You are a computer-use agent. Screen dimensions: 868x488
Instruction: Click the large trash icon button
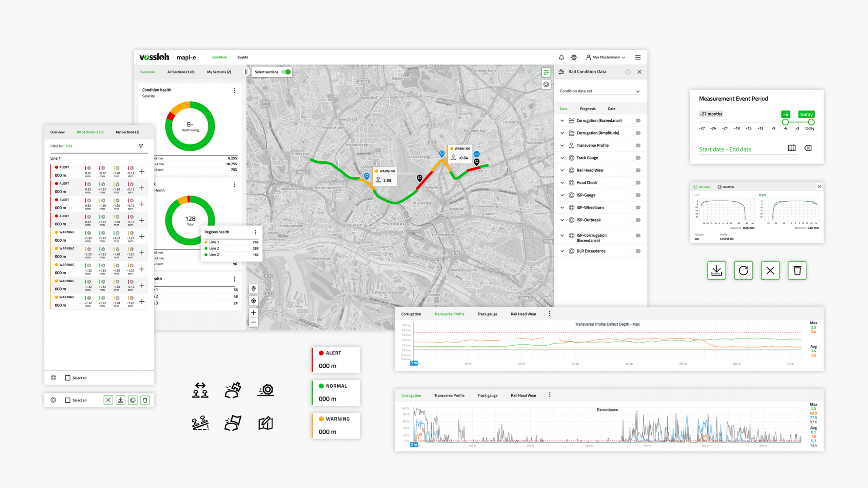tap(797, 270)
